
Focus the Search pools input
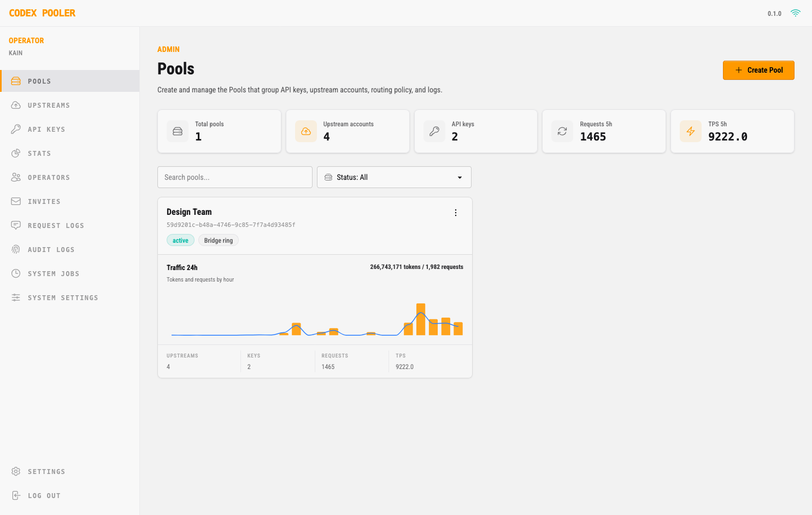[x=235, y=177]
